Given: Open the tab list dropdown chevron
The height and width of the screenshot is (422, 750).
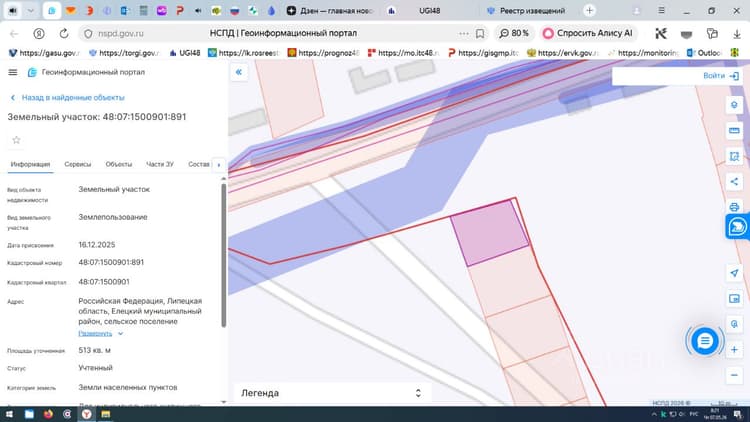Looking at the screenshot, I should click(x=31, y=11).
